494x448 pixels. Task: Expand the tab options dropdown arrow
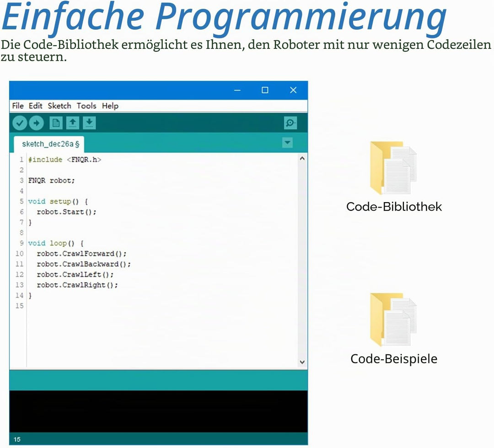[287, 143]
